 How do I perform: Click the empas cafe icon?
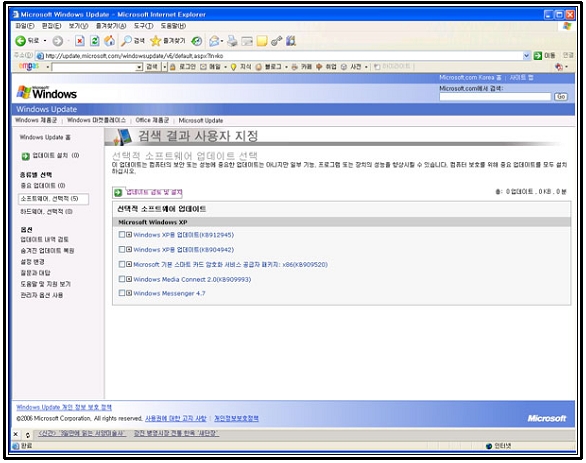click(x=295, y=67)
